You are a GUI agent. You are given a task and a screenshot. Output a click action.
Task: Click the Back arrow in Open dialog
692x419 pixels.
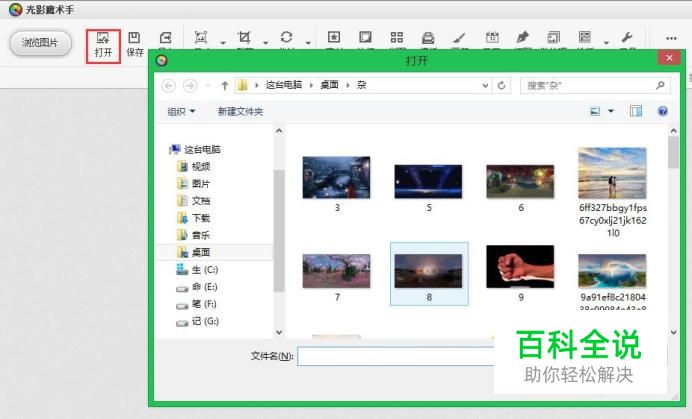point(169,85)
